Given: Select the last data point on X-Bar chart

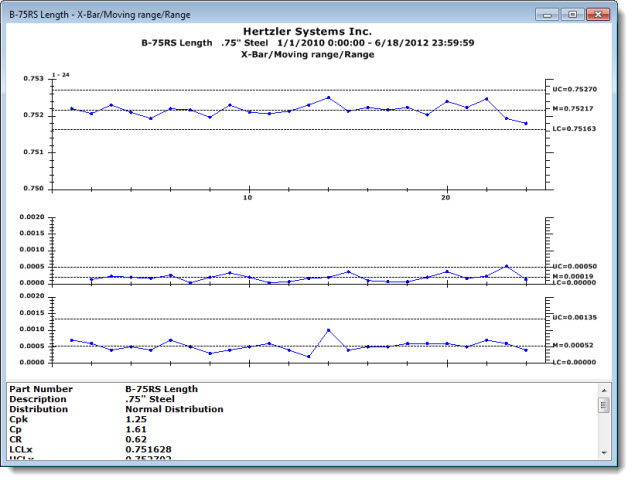Looking at the screenshot, I should click(x=525, y=123).
